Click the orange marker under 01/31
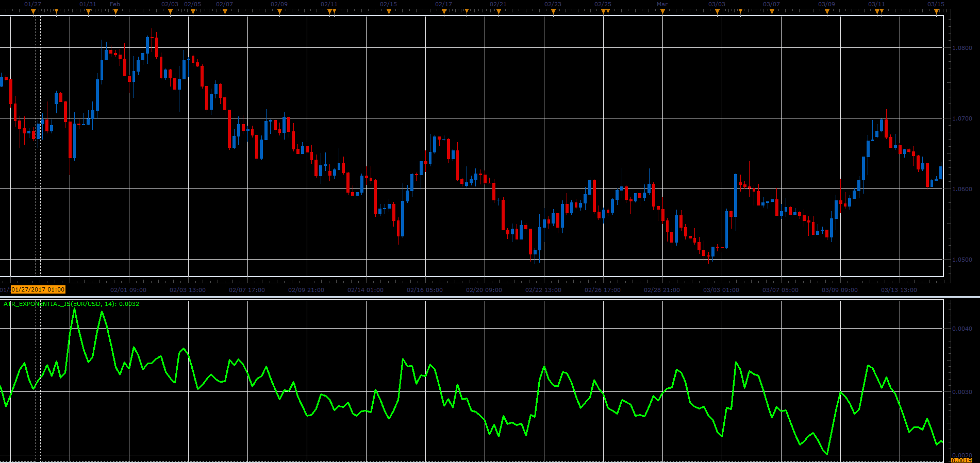 click(x=88, y=11)
